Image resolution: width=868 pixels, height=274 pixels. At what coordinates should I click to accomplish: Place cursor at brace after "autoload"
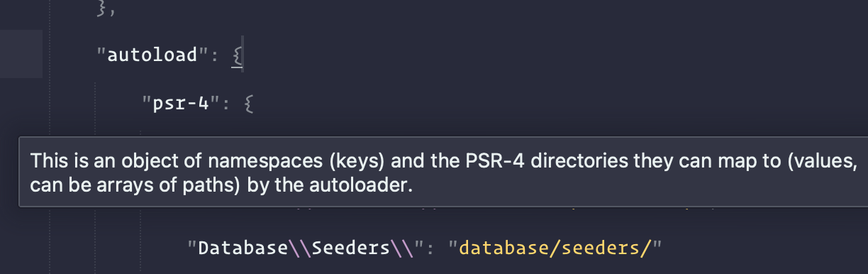tap(238, 55)
